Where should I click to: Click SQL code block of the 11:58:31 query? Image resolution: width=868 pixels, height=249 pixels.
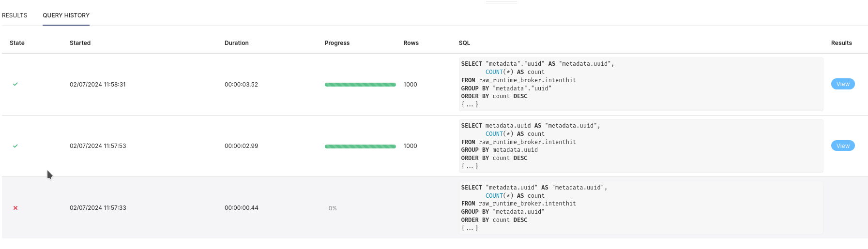641,84
